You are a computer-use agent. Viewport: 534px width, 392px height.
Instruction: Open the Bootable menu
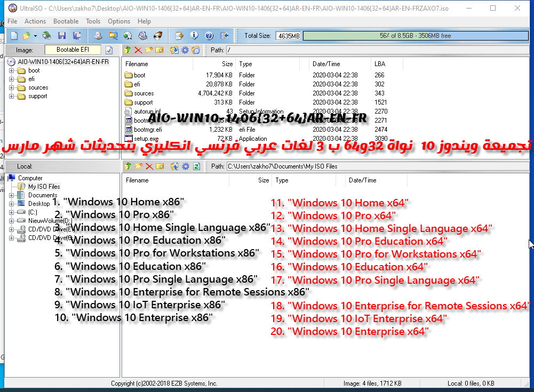click(x=66, y=21)
